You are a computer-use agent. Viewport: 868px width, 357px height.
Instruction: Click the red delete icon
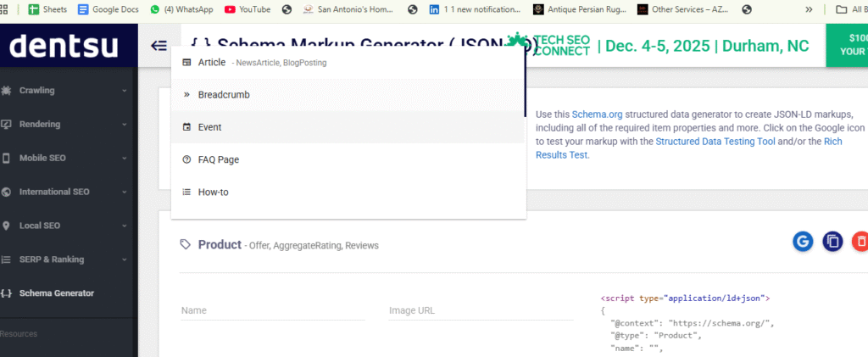860,242
